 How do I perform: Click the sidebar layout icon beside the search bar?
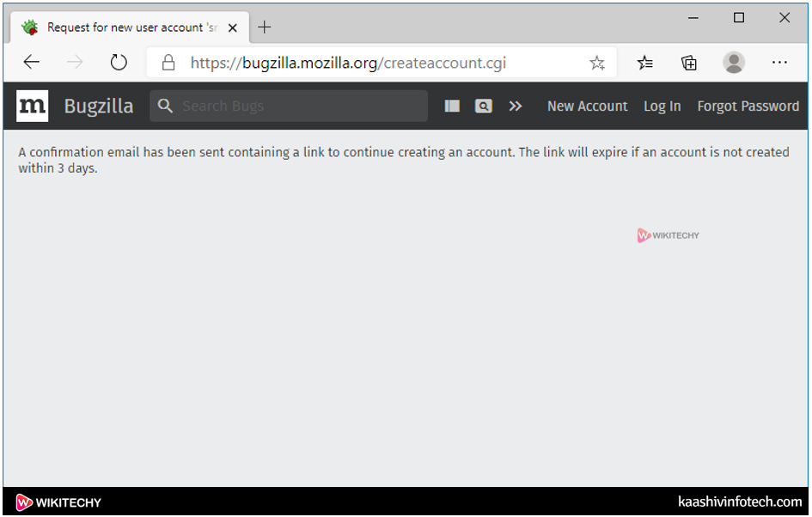(x=452, y=106)
